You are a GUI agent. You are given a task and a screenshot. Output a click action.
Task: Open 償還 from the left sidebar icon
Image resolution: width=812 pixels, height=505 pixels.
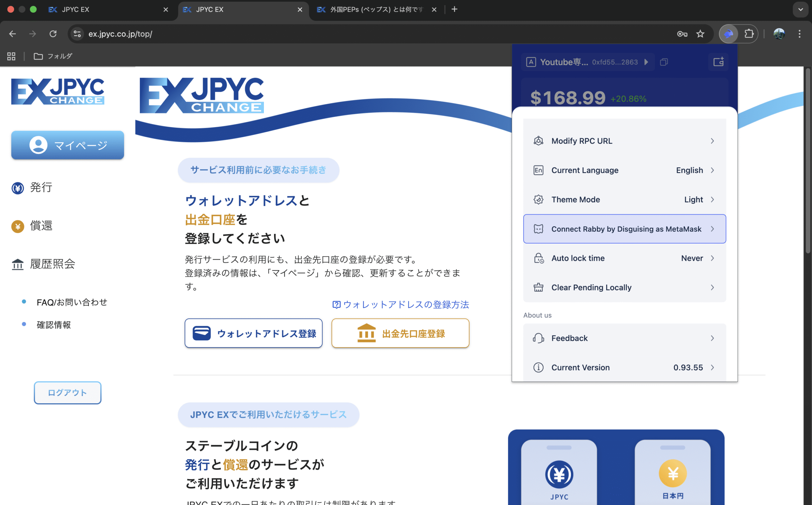tap(17, 226)
